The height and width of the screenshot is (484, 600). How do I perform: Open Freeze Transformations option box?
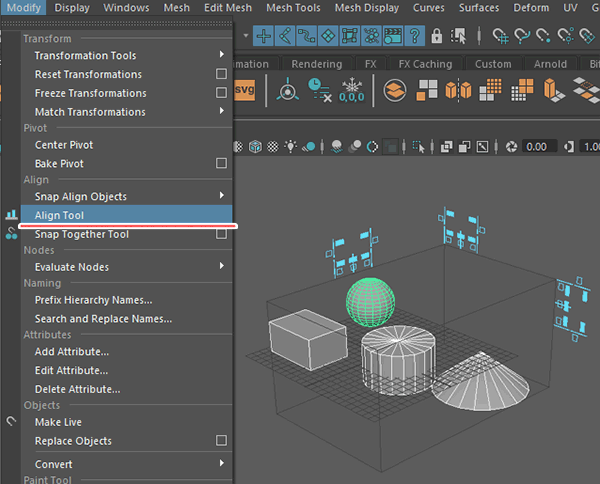tap(221, 94)
